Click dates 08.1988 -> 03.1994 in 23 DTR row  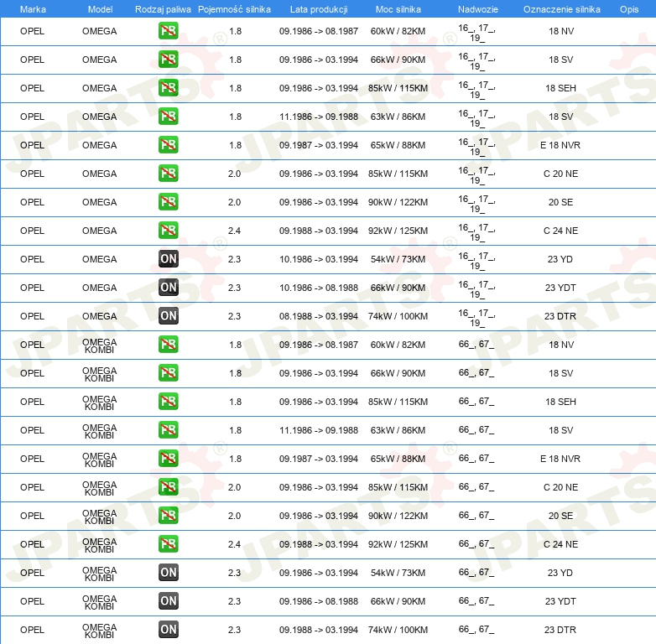click(319, 316)
